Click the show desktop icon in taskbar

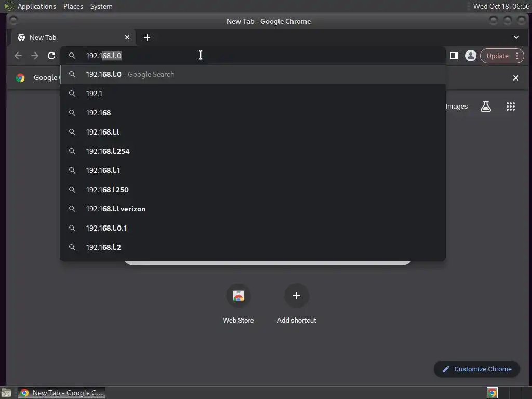click(x=6, y=393)
